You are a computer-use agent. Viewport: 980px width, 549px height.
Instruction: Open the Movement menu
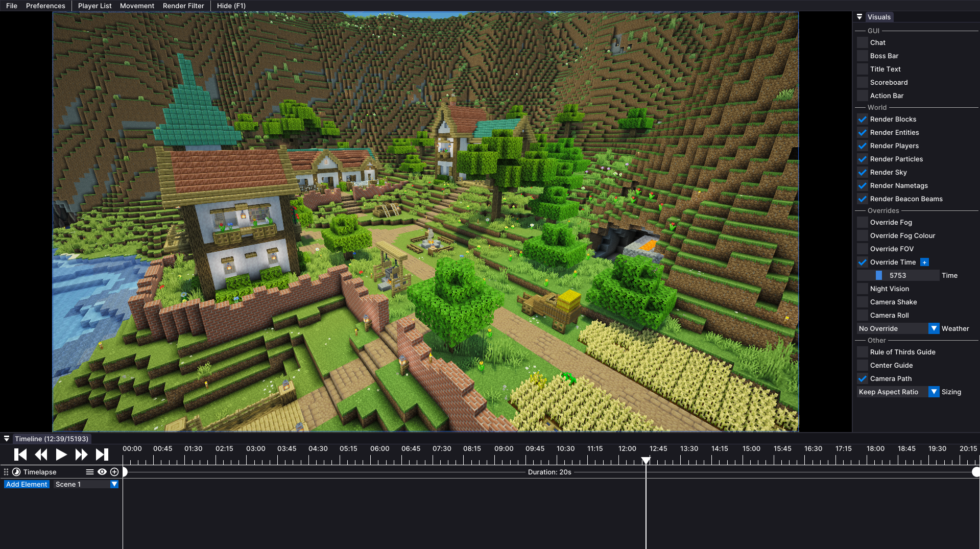[x=137, y=6]
